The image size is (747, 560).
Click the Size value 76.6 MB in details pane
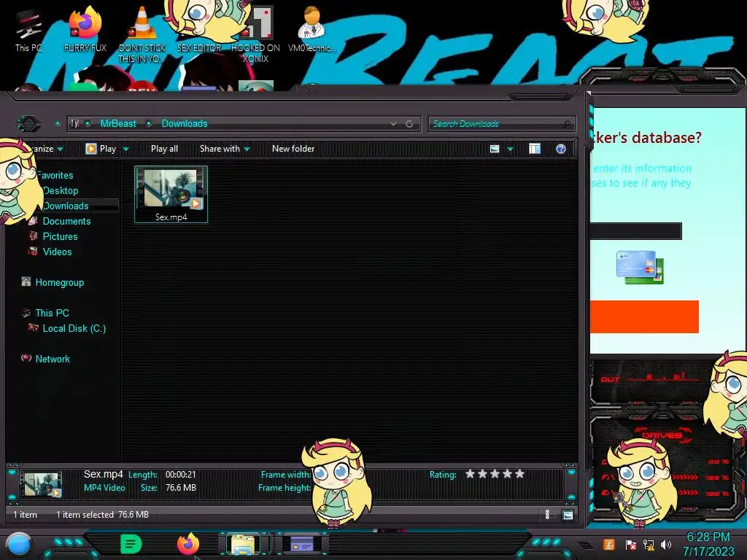coord(181,488)
